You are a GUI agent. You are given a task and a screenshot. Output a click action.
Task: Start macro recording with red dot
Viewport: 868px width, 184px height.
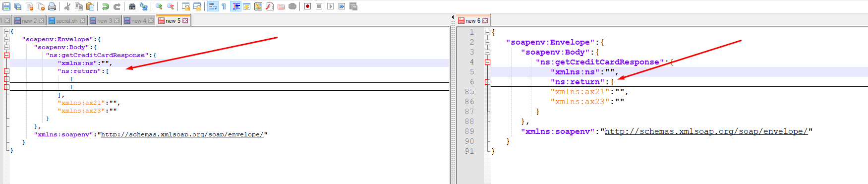coord(307,6)
